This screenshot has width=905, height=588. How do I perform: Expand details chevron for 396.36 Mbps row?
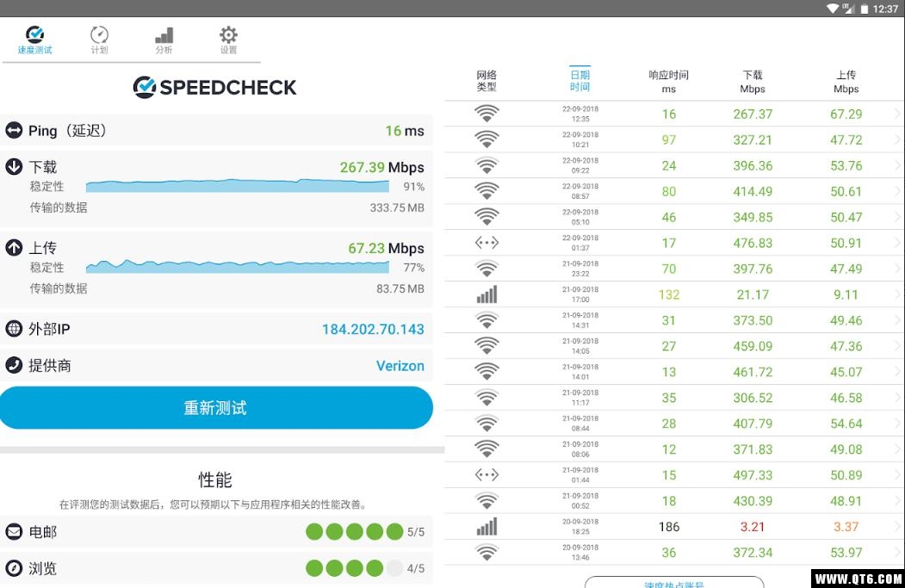click(x=897, y=165)
